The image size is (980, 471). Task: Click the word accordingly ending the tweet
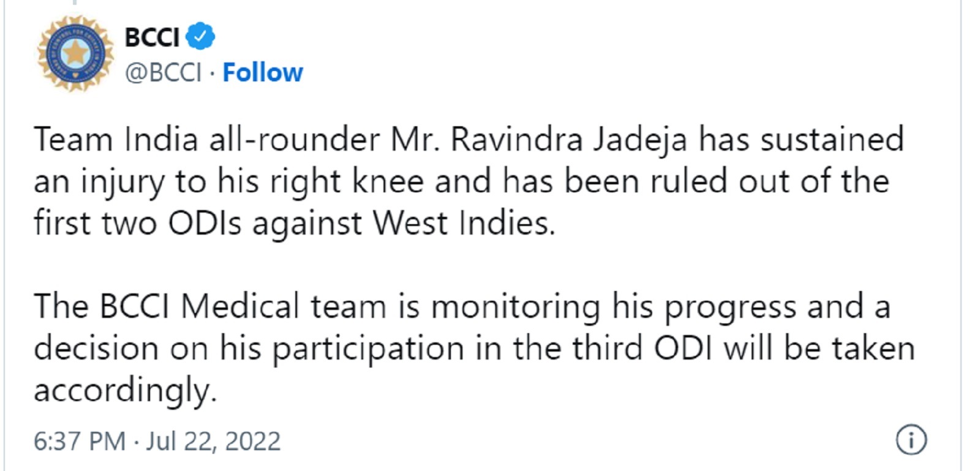125,391
